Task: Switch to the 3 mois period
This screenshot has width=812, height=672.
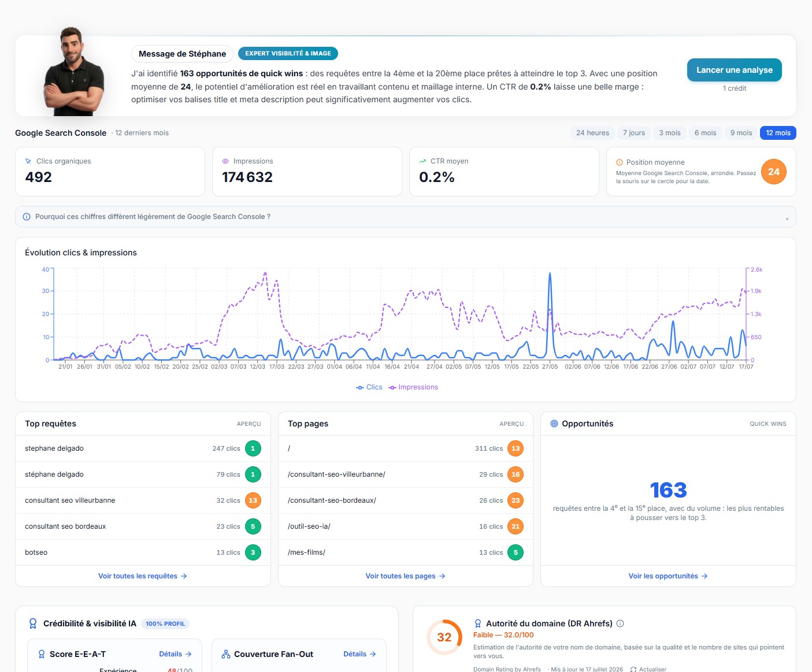Action: pos(670,133)
